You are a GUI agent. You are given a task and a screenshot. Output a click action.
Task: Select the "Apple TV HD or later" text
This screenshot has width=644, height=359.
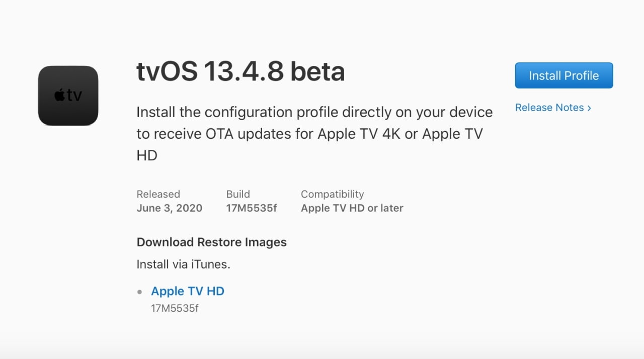pyautogui.click(x=352, y=208)
